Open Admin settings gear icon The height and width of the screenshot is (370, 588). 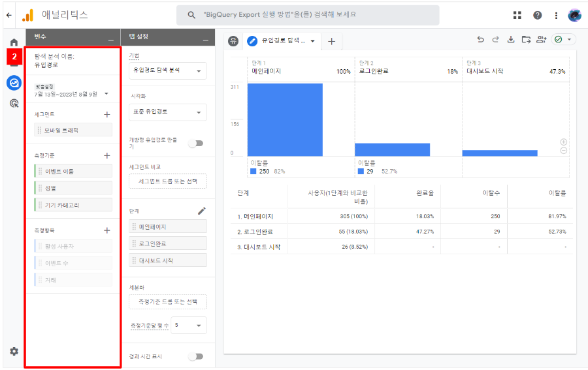click(x=14, y=351)
